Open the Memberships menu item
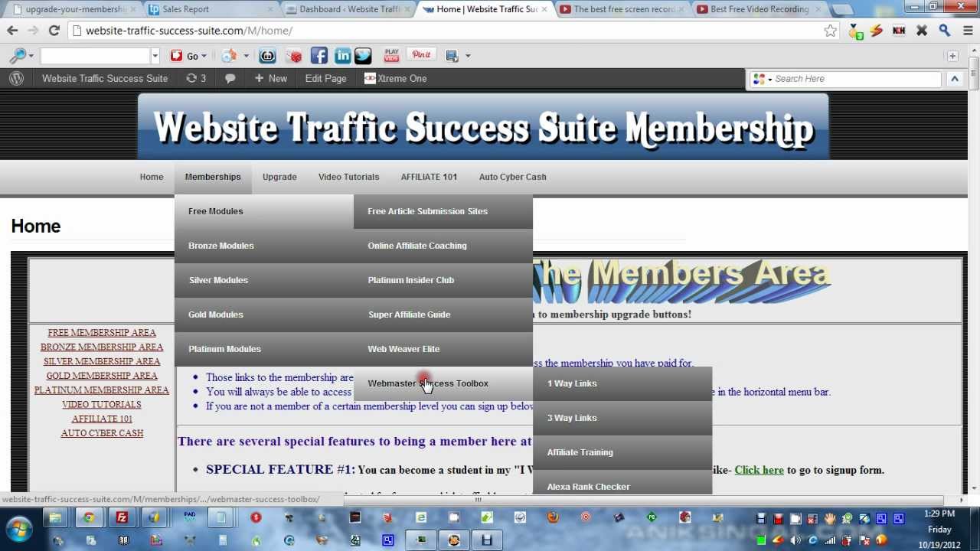 pos(213,177)
